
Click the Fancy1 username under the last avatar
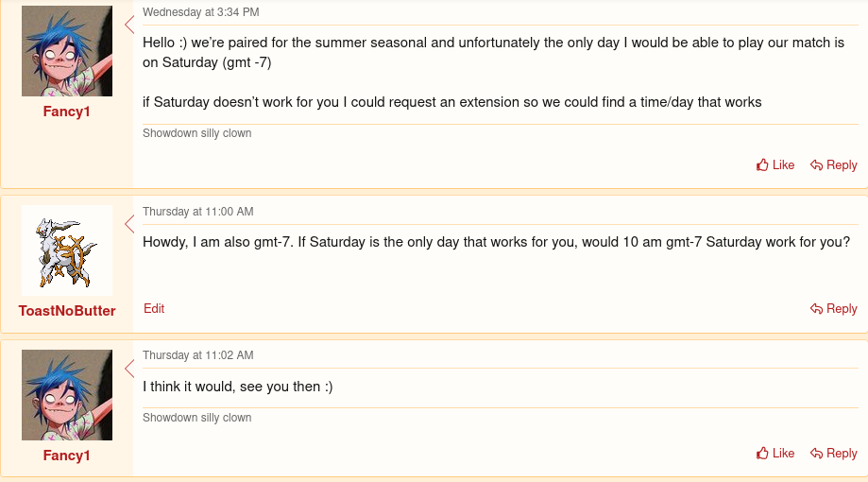(67, 456)
